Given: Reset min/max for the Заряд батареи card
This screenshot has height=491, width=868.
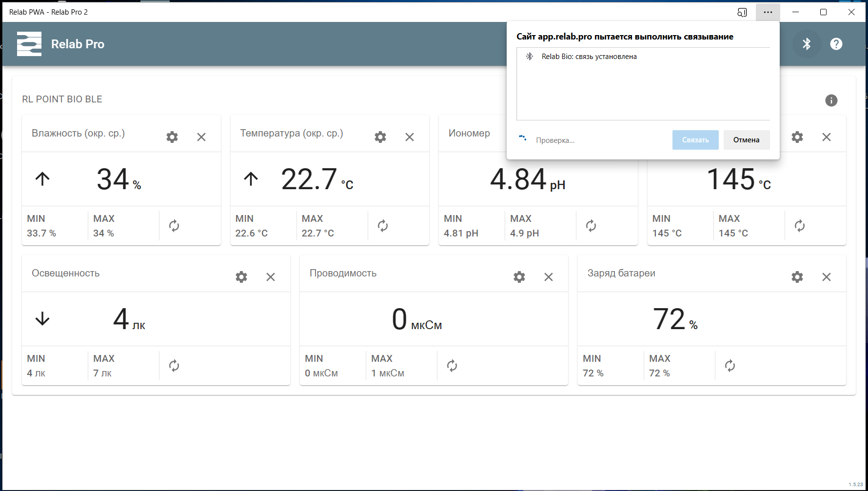Looking at the screenshot, I should tap(730, 366).
